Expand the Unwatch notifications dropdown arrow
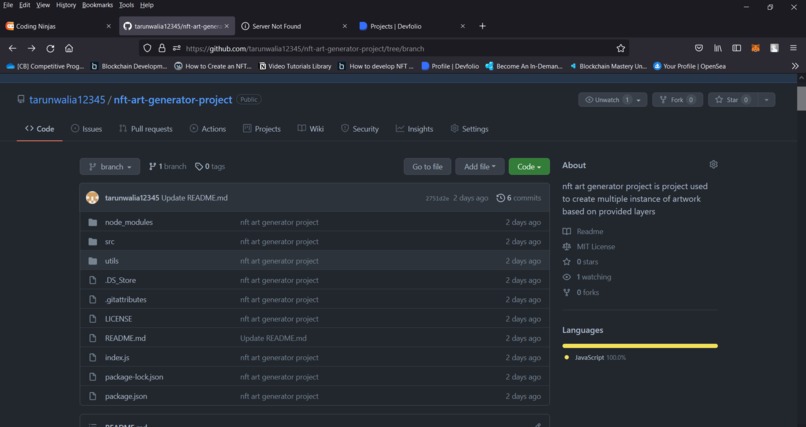This screenshot has width=806, height=427. point(639,100)
